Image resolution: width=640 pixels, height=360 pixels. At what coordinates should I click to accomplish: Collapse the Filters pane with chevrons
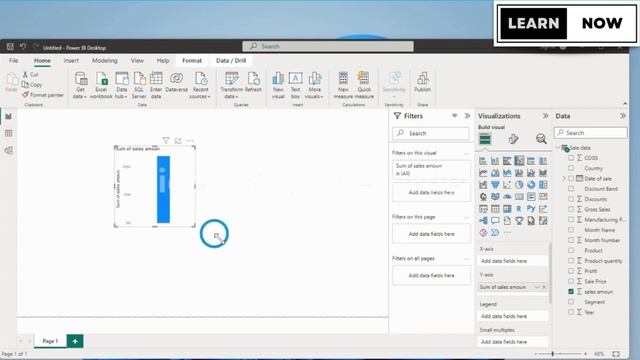[467, 116]
